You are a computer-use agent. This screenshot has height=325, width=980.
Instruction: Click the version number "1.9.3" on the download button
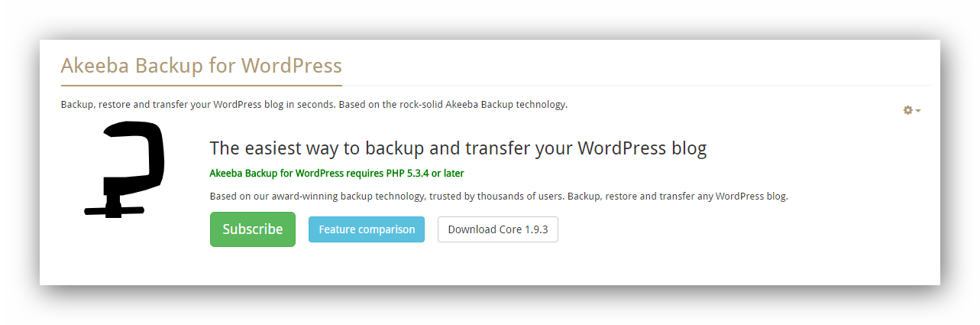click(x=536, y=229)
